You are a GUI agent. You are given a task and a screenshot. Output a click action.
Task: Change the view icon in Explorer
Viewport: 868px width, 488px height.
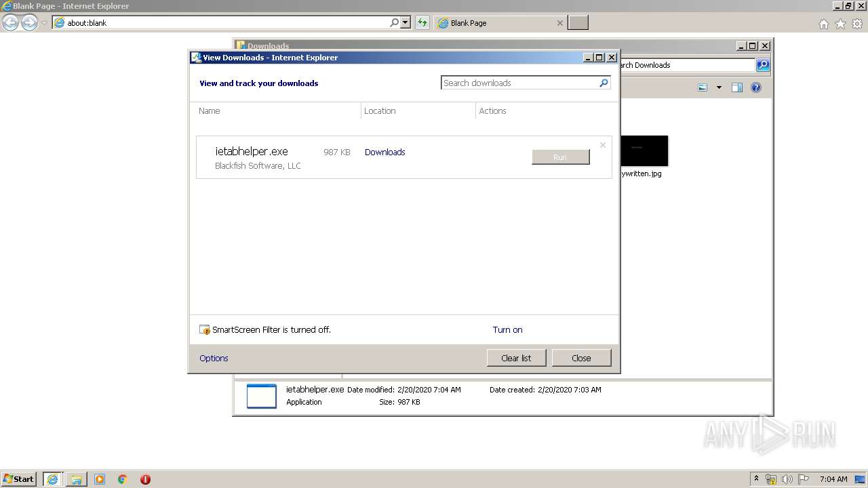(703, 87)
